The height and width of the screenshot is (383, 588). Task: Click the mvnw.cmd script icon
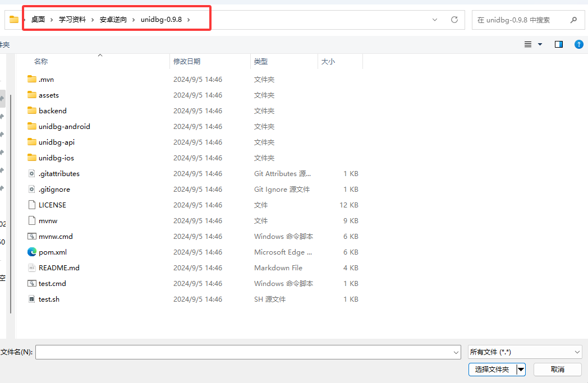pyautogui.click(x=32, y=237)
